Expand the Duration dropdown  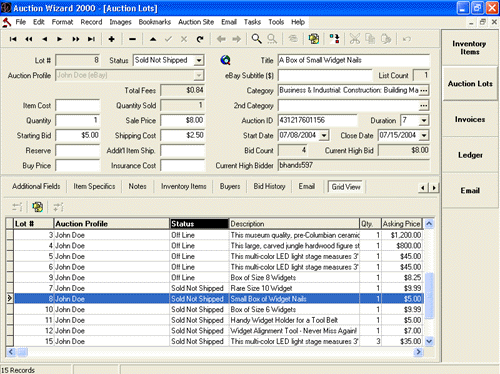424,120
